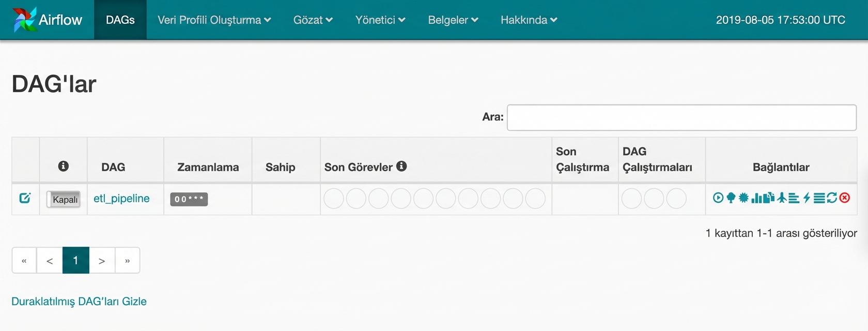Open Code View lightning bolt icon
The height and width of the screenshot is (331, 868).
pos(807,198)
